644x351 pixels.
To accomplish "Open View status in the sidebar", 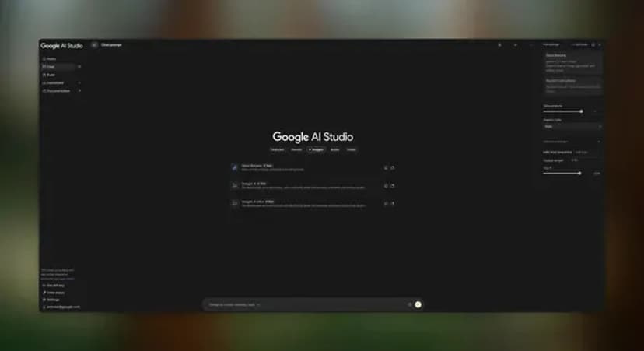I will [x=54, y=293].
